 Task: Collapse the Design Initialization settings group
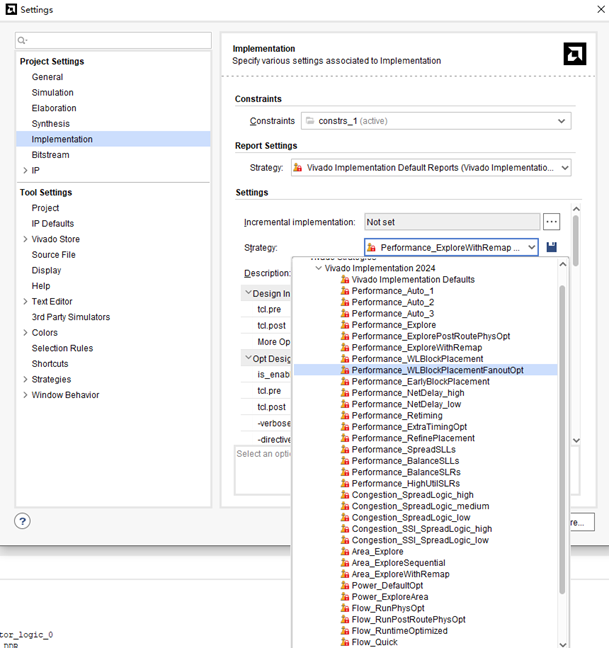pos(248,293)
